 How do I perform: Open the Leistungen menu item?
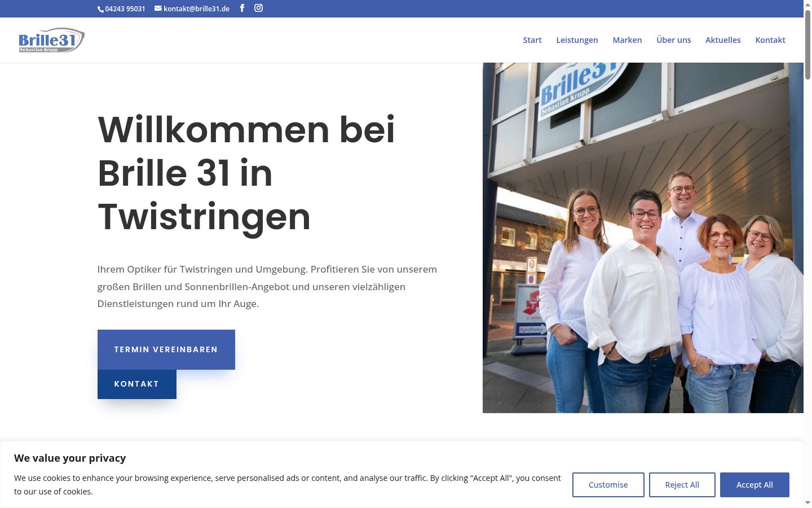pos(577,40)
